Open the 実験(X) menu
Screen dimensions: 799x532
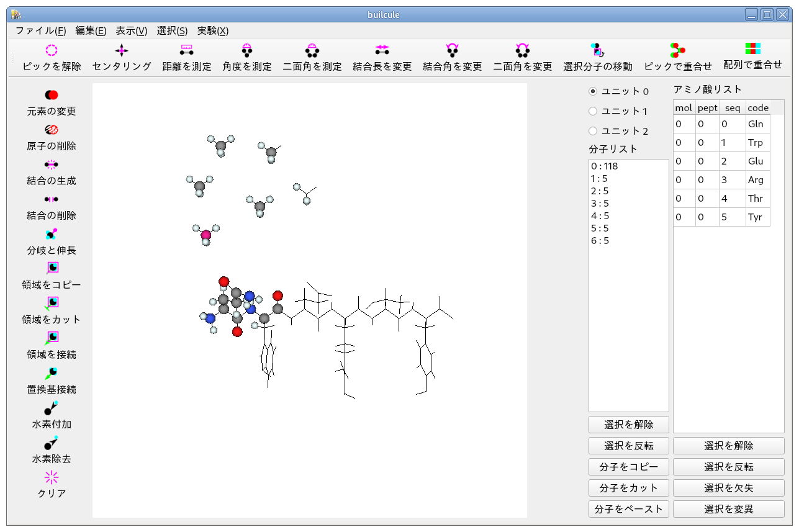(212, 30)
